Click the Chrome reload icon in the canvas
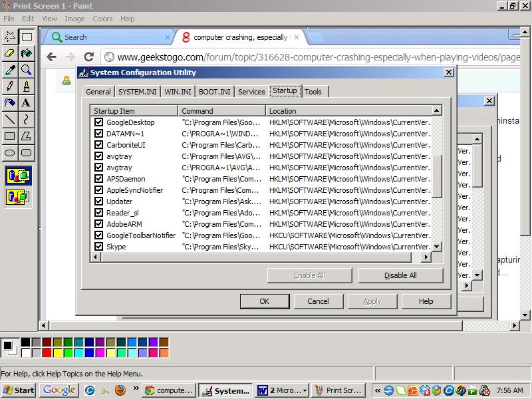The width and height of the screenshot is (532, 399). (x=89, y=57)
